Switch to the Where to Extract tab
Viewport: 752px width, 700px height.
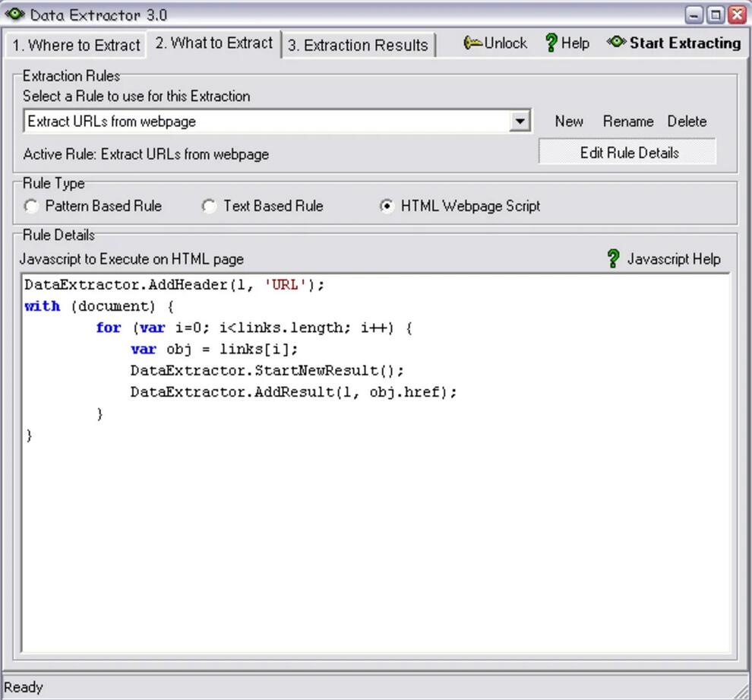click(76, 45)
